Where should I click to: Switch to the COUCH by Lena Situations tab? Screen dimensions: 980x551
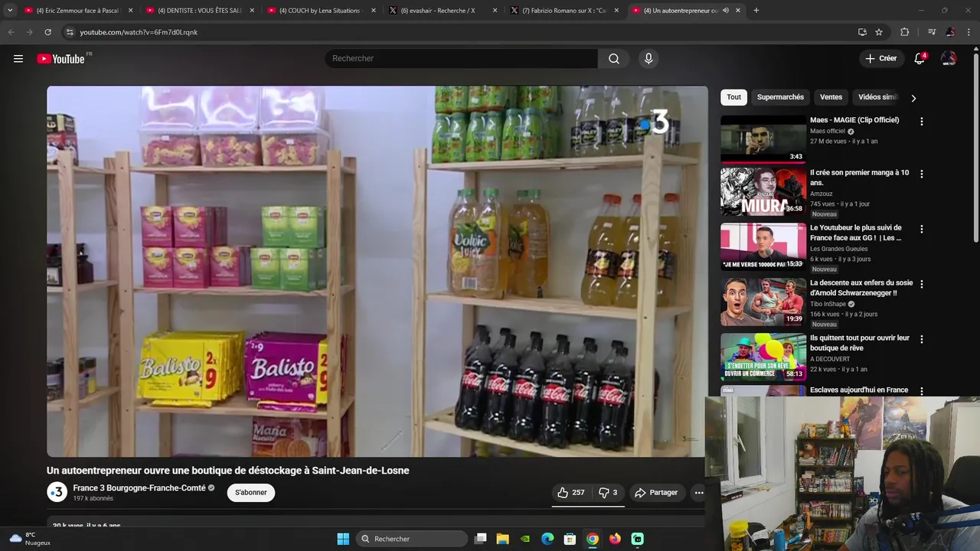320,11
